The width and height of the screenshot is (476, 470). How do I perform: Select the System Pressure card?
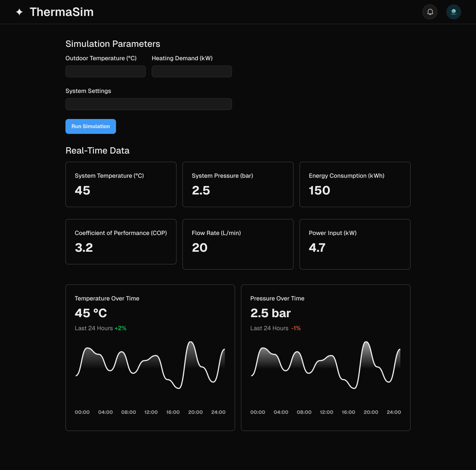tap(238, 184)
